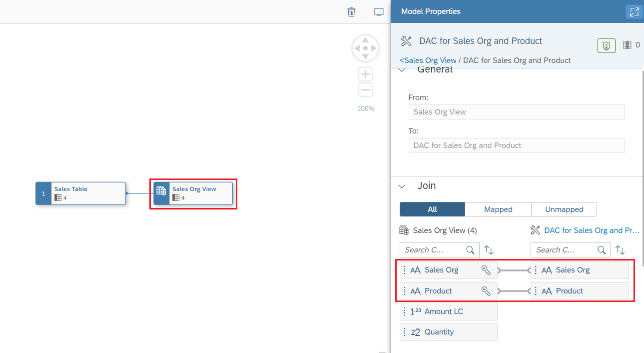Open the screen display icon in toolbar

click(x=379, y=11)
